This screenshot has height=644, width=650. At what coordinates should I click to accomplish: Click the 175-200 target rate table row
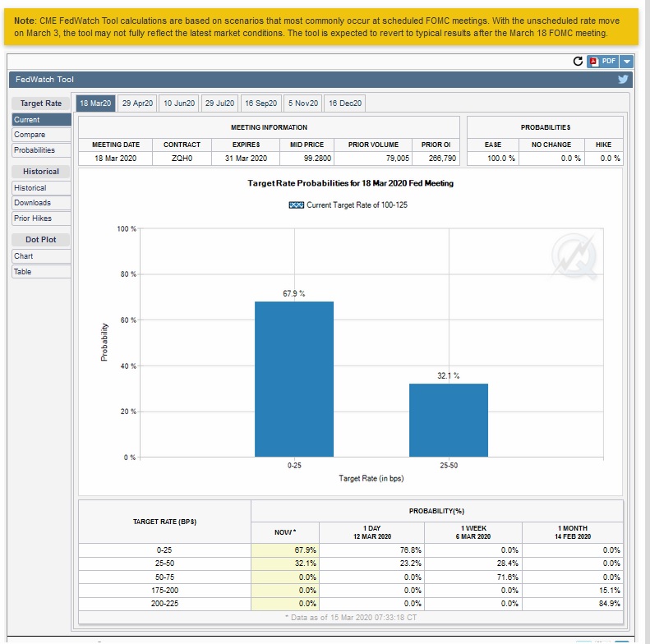click(x=351, y=591)
